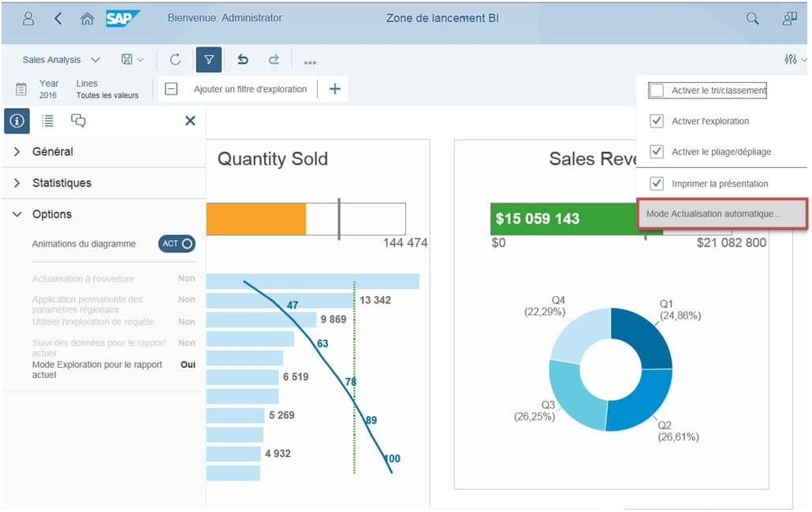Undo the last action

(x=242, y=60)
